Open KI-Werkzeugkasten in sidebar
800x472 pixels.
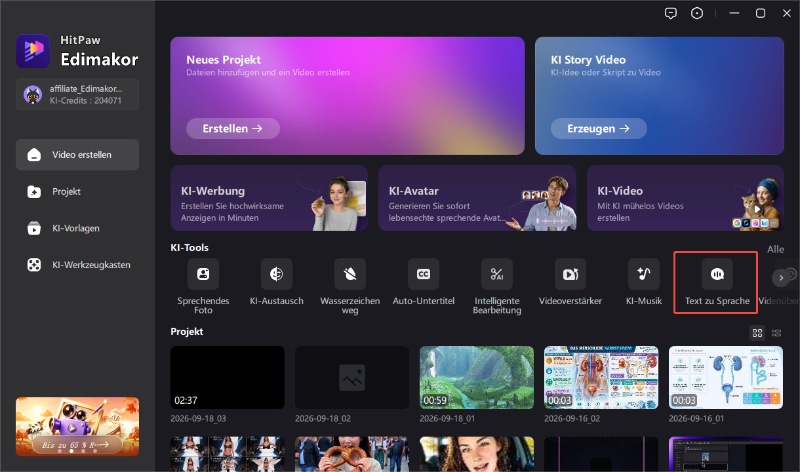click(78, 265)
